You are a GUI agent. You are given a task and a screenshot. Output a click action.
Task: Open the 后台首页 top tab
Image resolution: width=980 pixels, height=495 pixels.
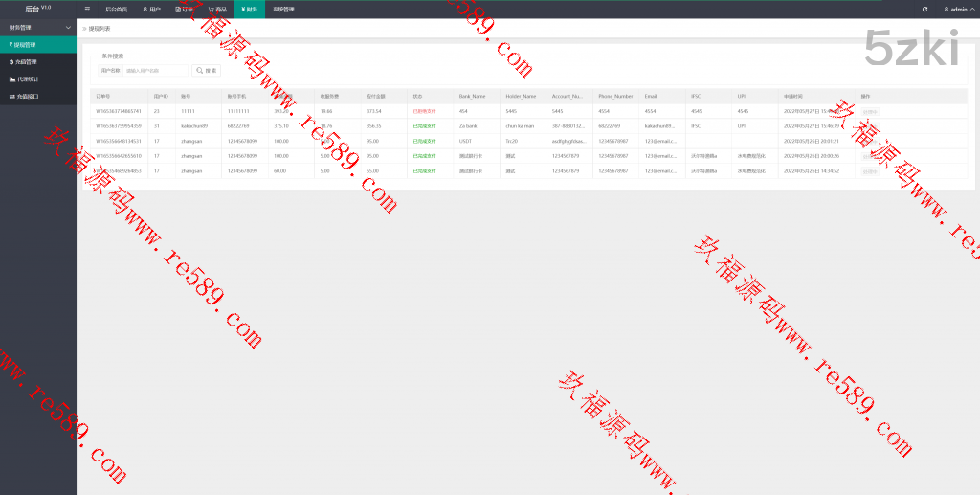point(116,9)
